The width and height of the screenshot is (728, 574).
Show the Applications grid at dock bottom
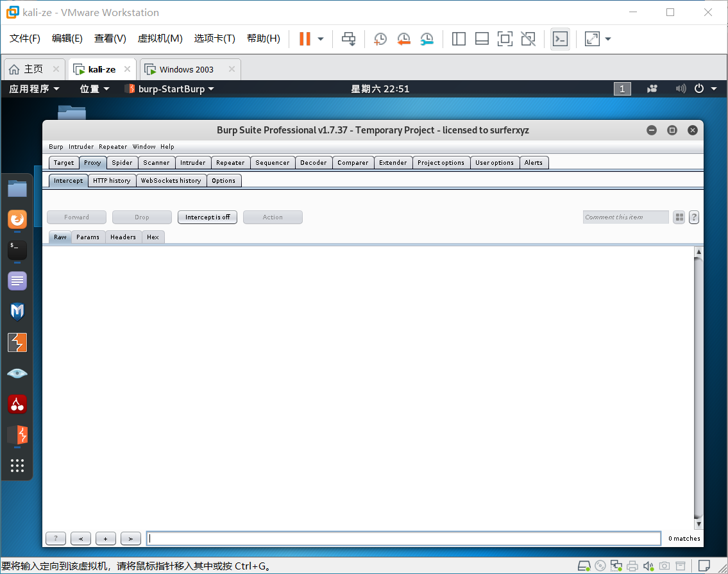tap(17, 466)
